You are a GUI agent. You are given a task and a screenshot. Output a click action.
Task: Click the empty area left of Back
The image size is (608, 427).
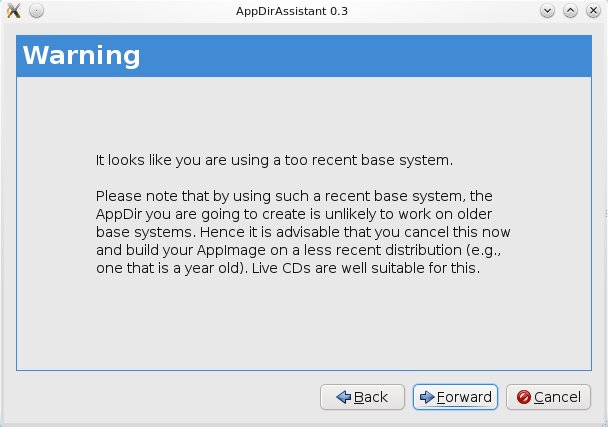[160, 397]
